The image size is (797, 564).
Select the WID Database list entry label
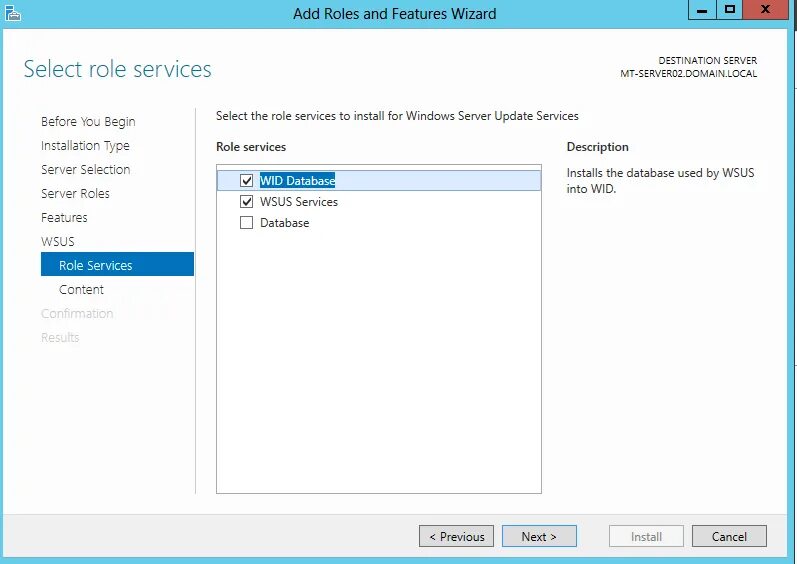[x=297, y=181]
